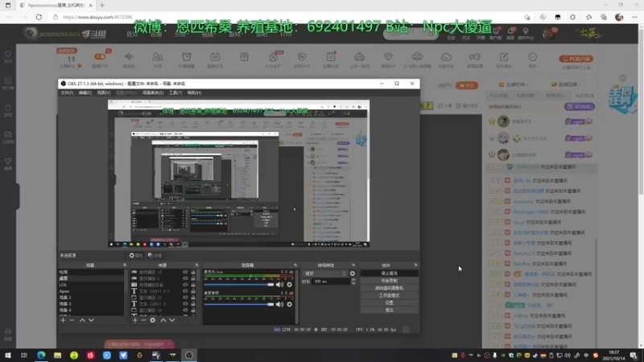Pop out the Scenes dock panel

[125, 265]
